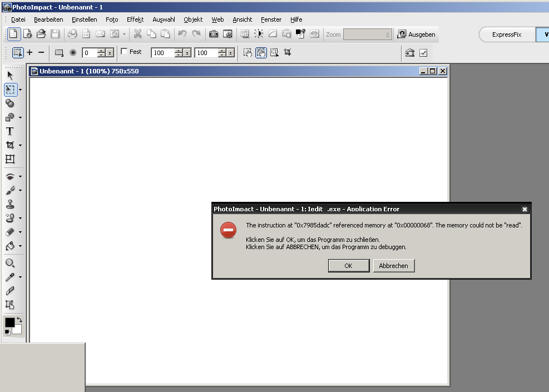549x392 pixels.
Task: Open the Auswahl menu
Action: coord(164,19)
